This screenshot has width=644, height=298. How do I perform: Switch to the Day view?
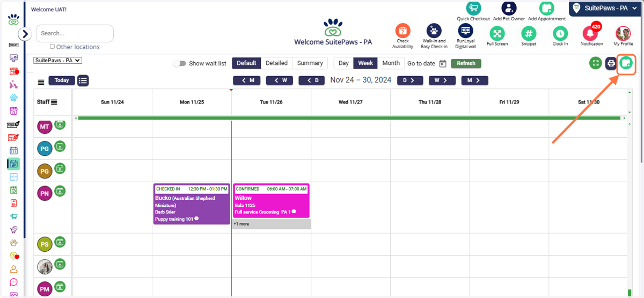click(343, 63)
